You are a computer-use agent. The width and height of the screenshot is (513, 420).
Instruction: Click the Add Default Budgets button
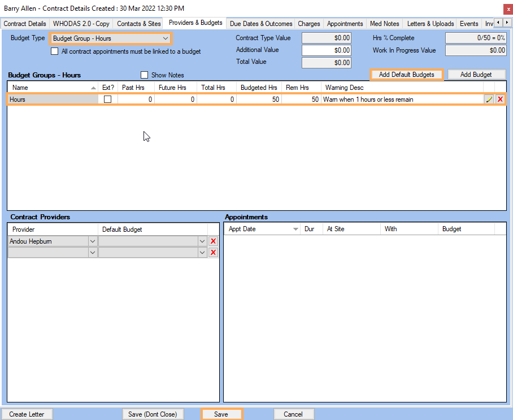click(x=406, y=75)
